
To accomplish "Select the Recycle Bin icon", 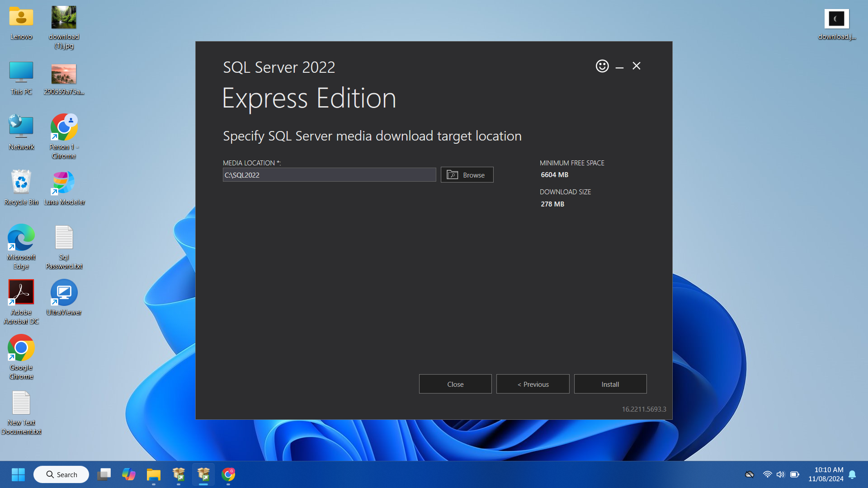I will click(x=21, y=183).
